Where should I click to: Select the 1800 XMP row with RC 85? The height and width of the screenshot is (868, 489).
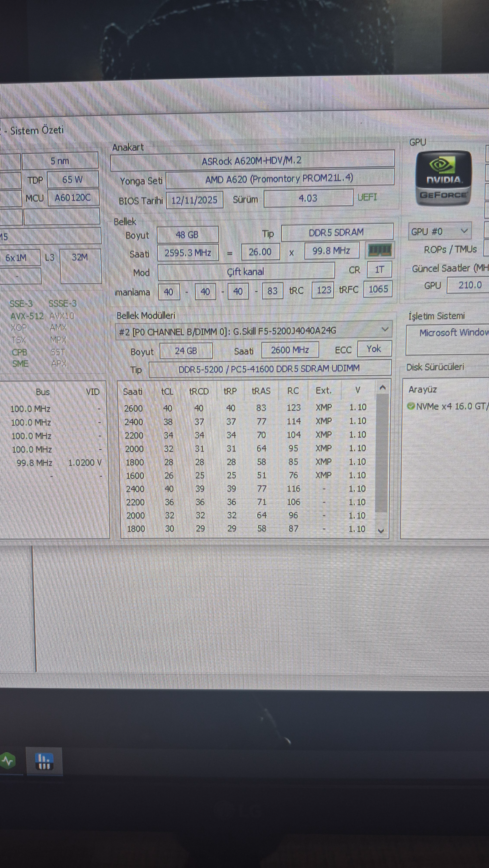248,462
